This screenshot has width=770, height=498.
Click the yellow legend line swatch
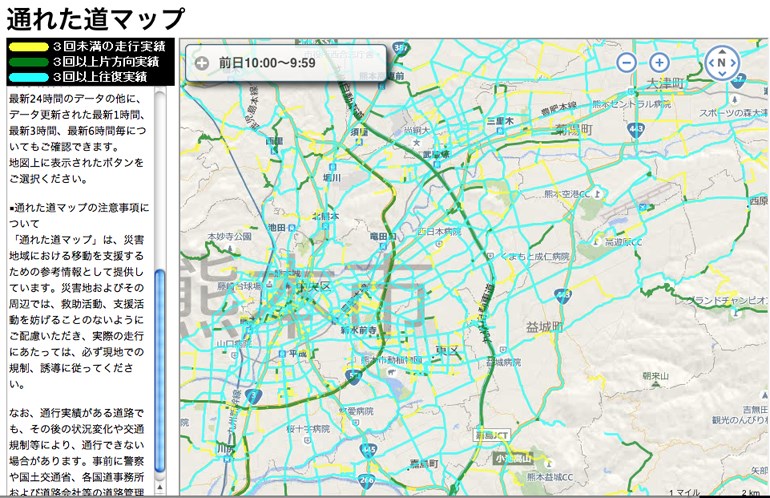point(27,46)
